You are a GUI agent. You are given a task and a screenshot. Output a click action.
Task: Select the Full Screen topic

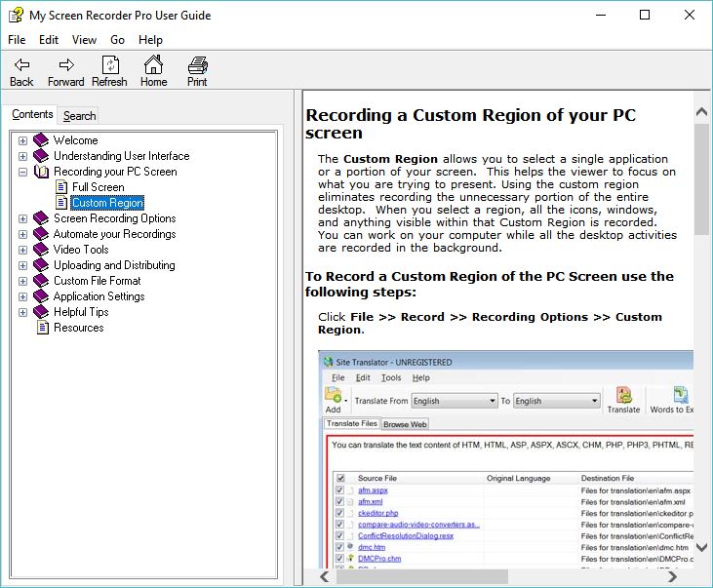(98, 187)
